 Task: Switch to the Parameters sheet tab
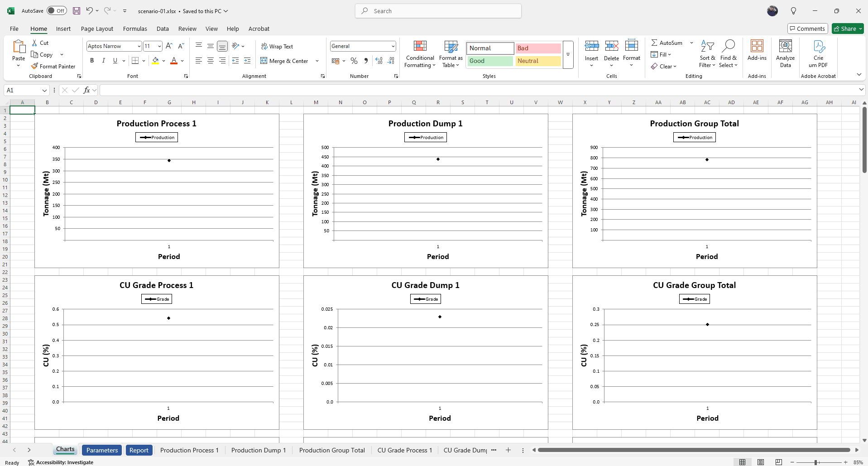[x=102, y=450]
